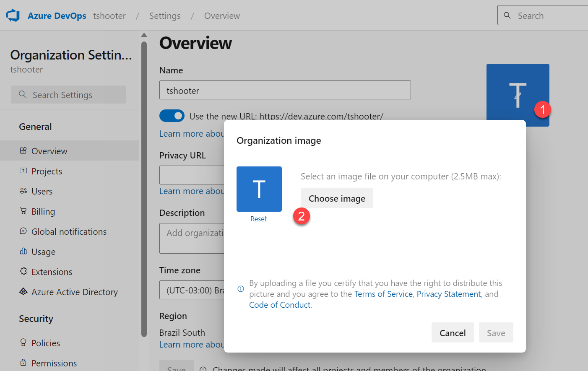The height and width of the screenshot is (371, 588).
Task: Click the Search Settings field
Action: pos(68,95)
